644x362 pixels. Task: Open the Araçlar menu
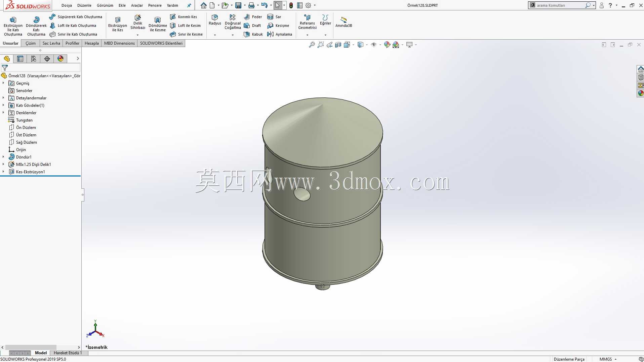[137, 5]
